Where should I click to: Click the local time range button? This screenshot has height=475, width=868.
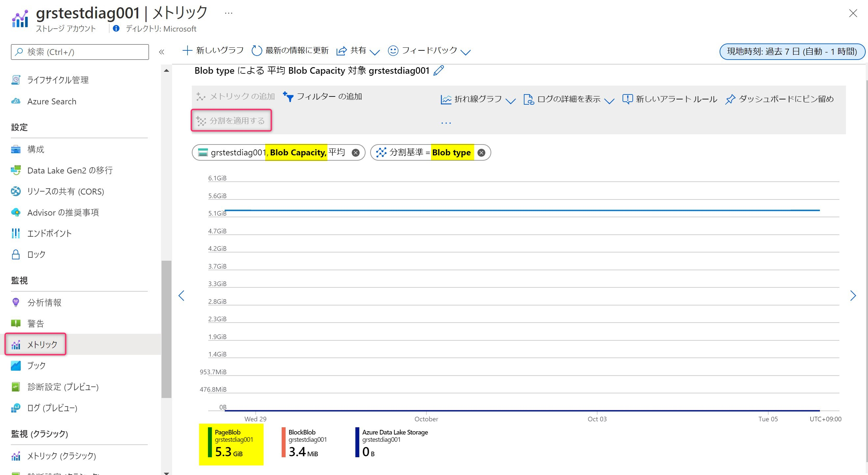(x=792, y=52)
